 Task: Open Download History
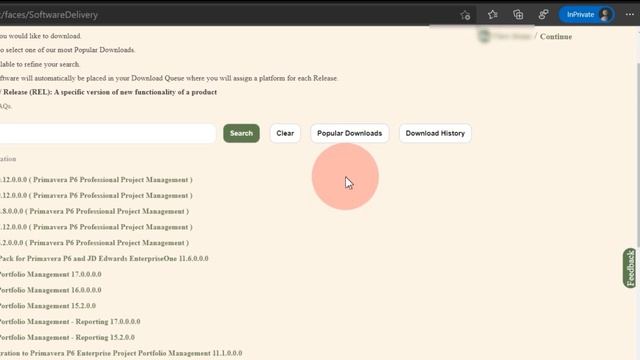coord(435,133)
